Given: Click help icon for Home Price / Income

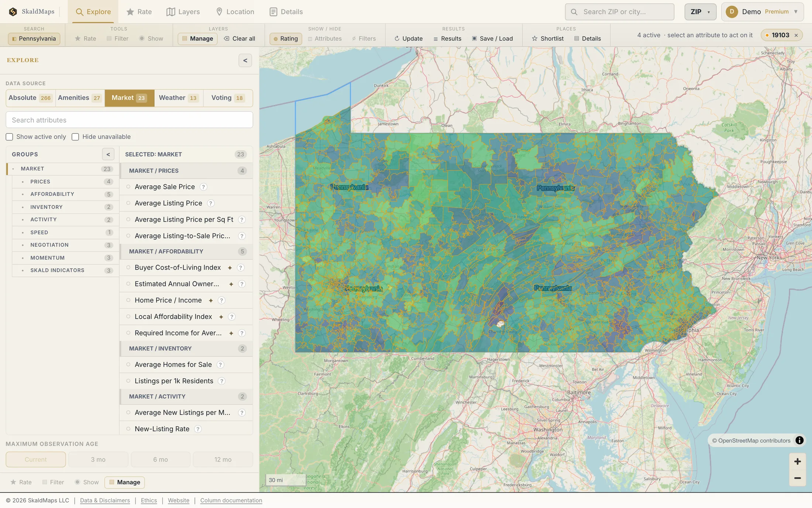Looking at the screenshot, I should click(221, 300).
